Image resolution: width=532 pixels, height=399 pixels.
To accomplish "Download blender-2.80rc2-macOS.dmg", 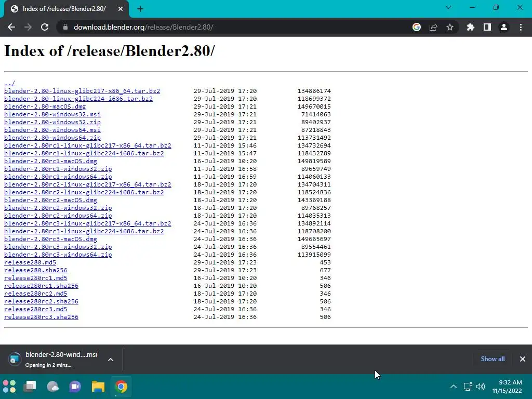I will [50, 200].
